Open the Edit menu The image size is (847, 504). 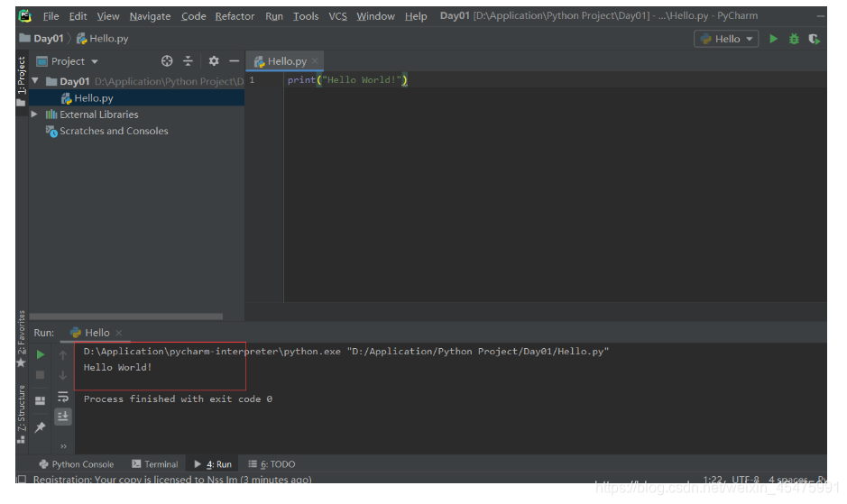78,16
